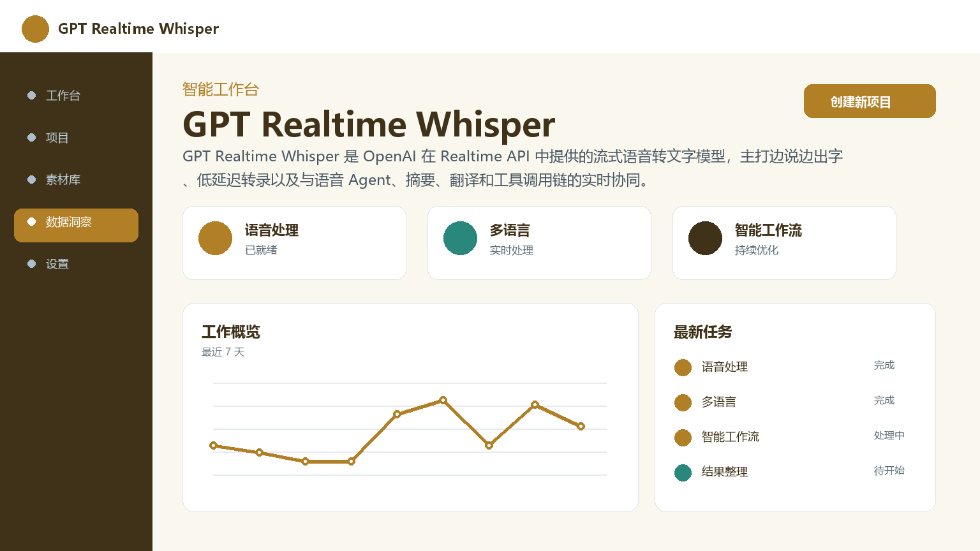Click the 实时处理 status text
980x551 pixels.
click(x=512, y=250)
